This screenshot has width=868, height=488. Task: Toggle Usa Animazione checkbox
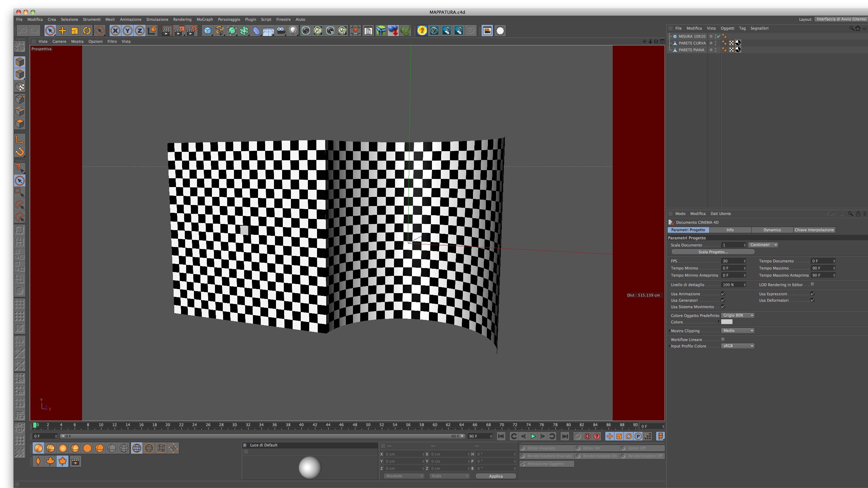723,294
